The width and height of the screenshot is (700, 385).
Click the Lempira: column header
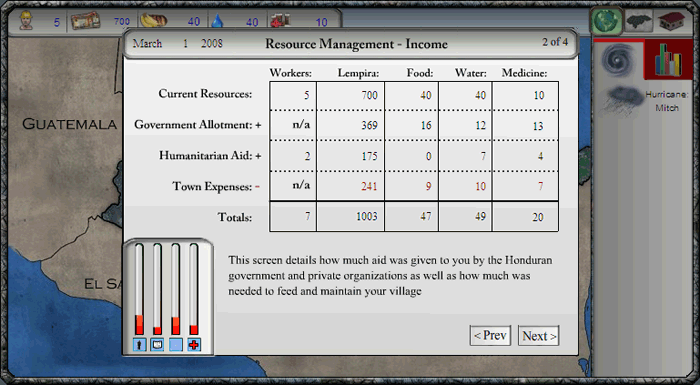358,73
